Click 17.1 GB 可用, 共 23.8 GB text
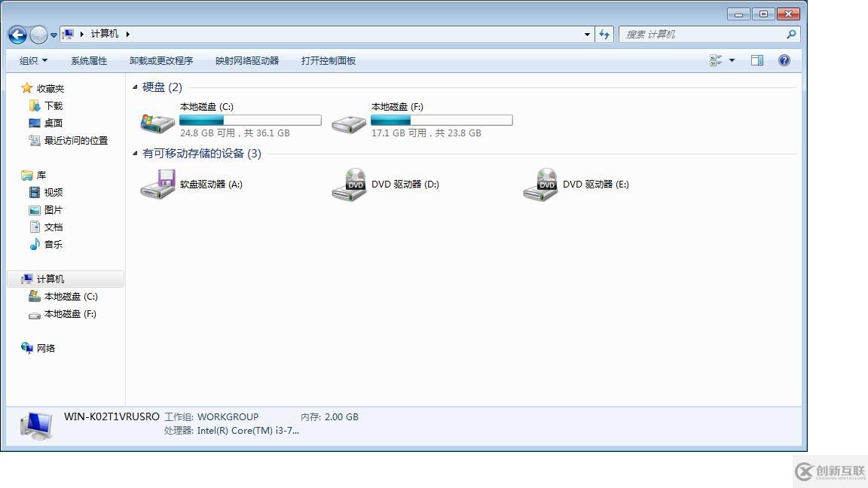Image resolution: width=868 pixels, height=488 pixels. point(426,133)
